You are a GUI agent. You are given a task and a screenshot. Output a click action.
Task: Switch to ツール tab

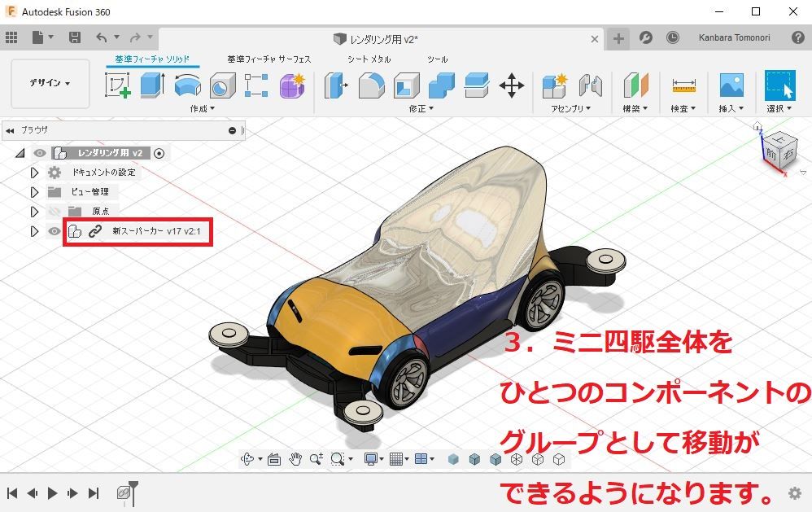(x=438, y=59)
